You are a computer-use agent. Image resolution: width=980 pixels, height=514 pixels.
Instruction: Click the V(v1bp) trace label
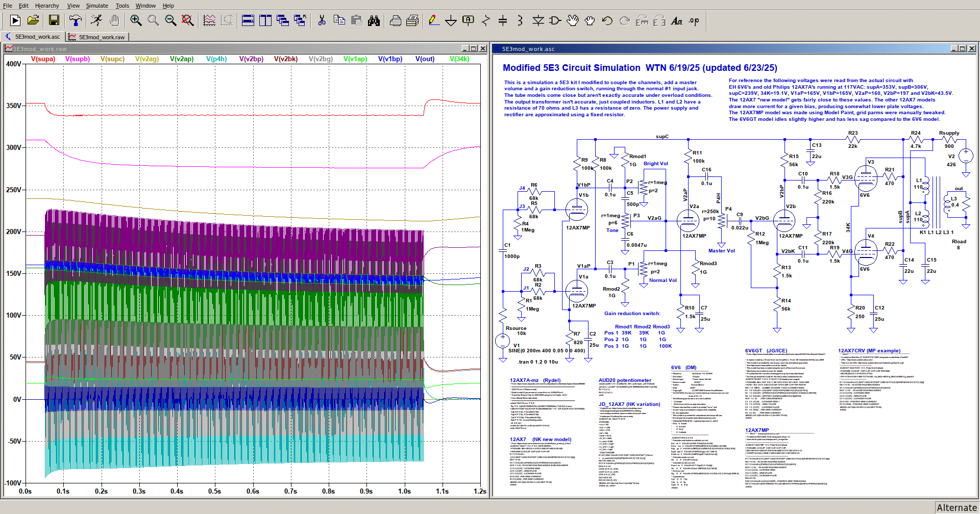click(x=390, y=59)
